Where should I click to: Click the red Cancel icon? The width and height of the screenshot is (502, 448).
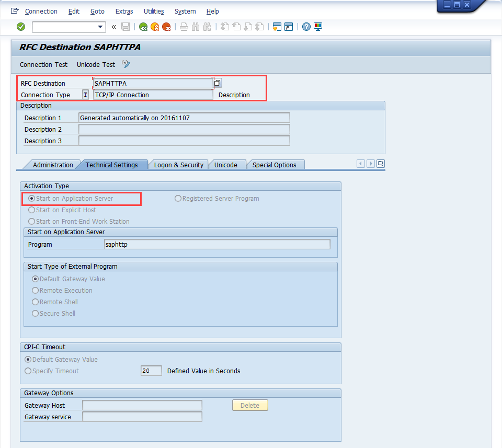(x=166, y=27)
